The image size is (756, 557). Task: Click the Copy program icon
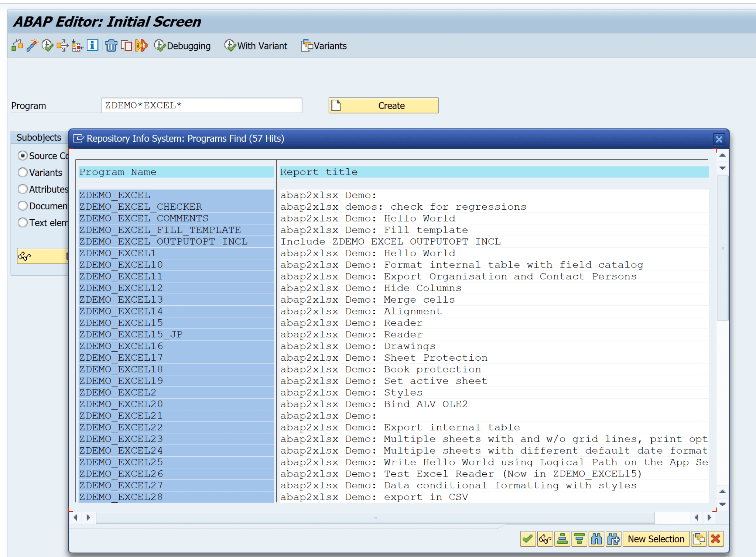click(126, 46)
